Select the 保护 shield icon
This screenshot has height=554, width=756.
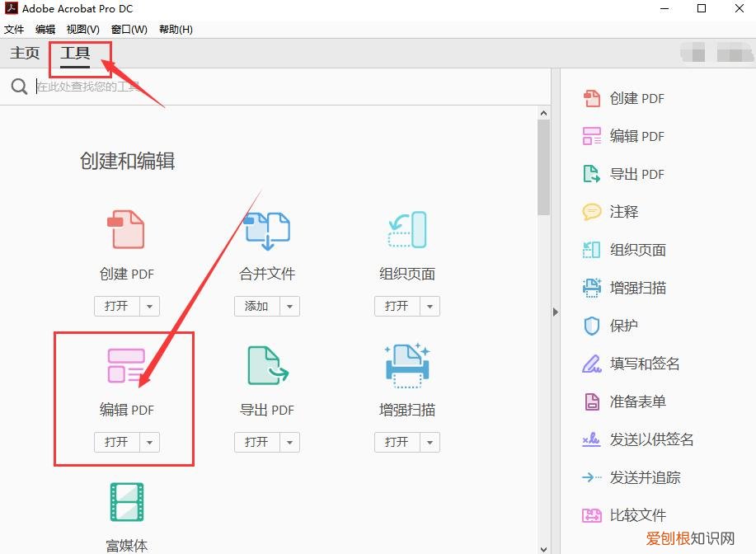(x=592, y=326)
